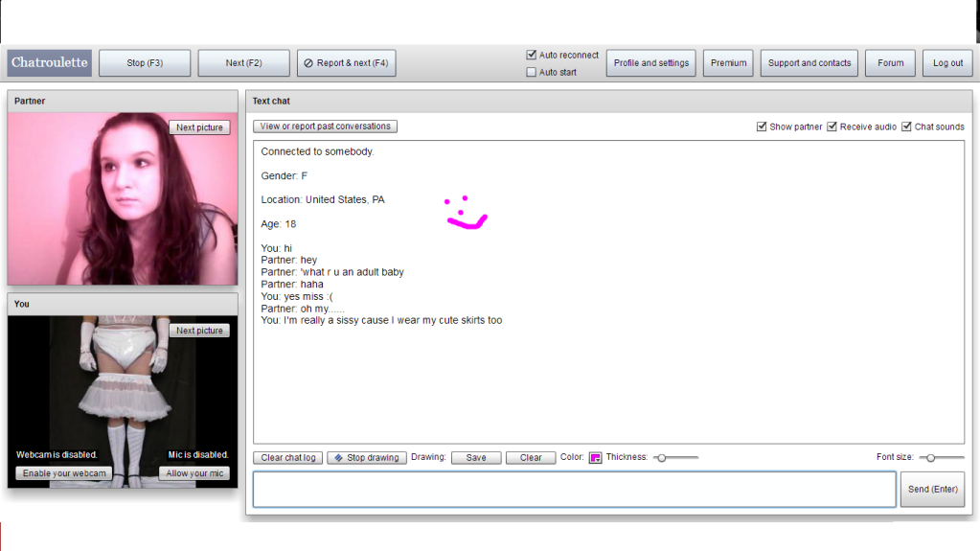Click the 'Mic is disabled.' label

pyautogui.click(x=198, y=454)
